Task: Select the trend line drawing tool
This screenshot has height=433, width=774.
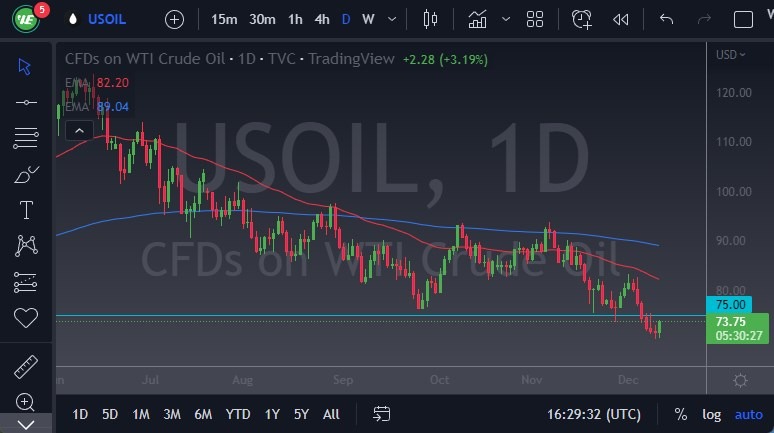Action: click(26, 102)
